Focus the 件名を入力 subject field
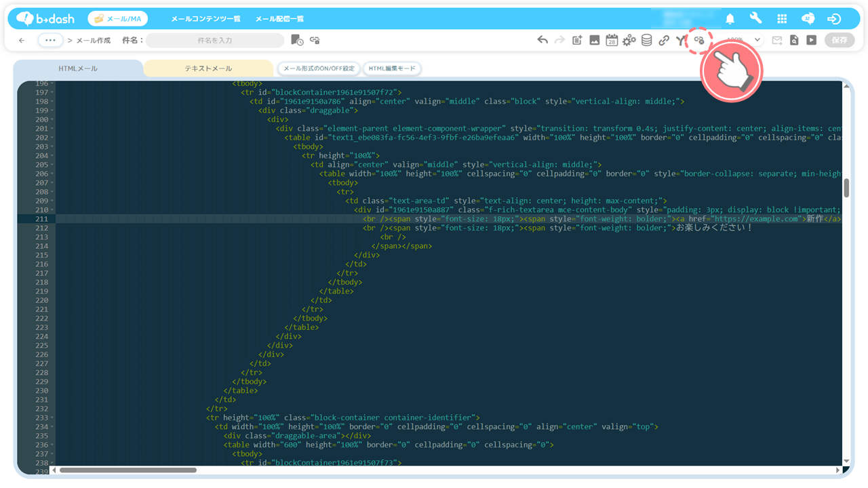This screenshot has height=488, width=868. (x=215, y=40)
